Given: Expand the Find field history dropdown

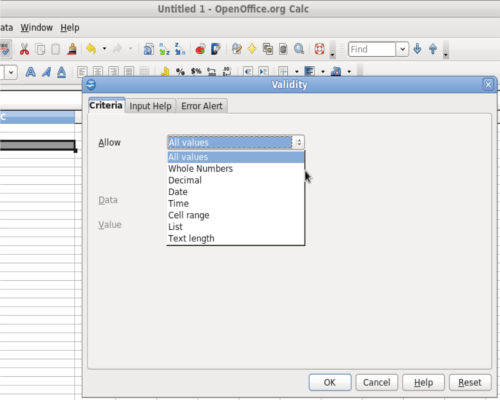Looking at the screenshot, I should coord(402,49).
